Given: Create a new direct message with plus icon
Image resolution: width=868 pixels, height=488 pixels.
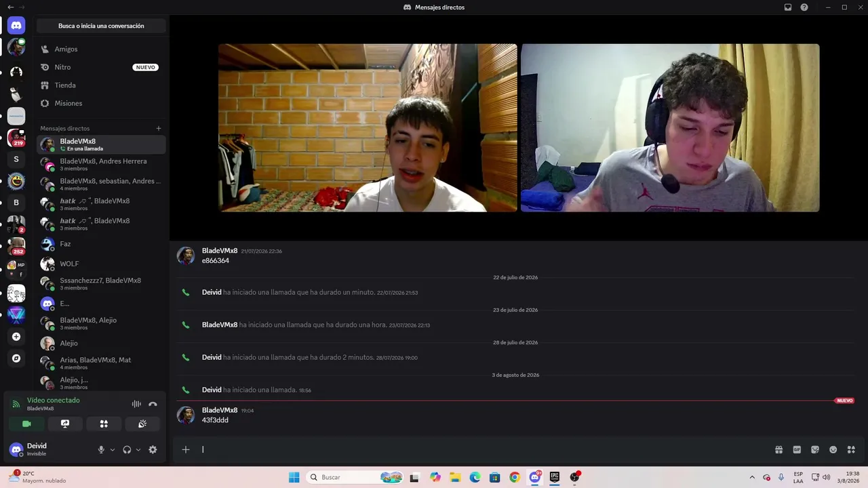Looking at the screenshot, I should (159, 128).
